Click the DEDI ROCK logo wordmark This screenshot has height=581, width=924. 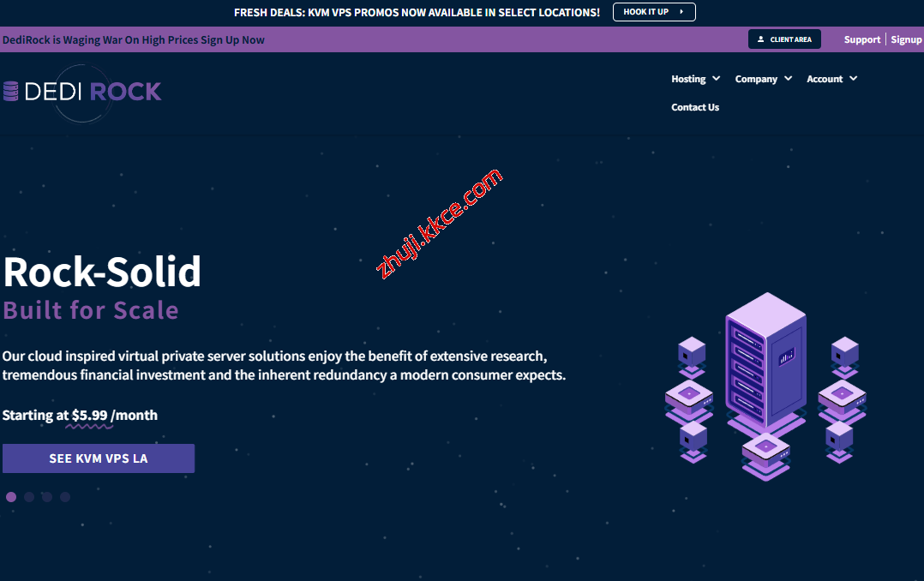[x=93, y=91]
